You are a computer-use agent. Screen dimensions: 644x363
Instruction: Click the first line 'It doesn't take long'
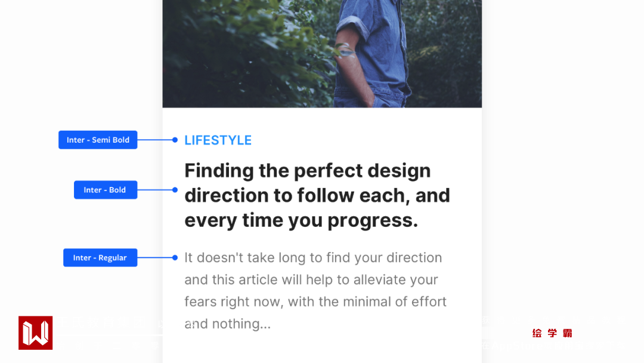(313, 258)
